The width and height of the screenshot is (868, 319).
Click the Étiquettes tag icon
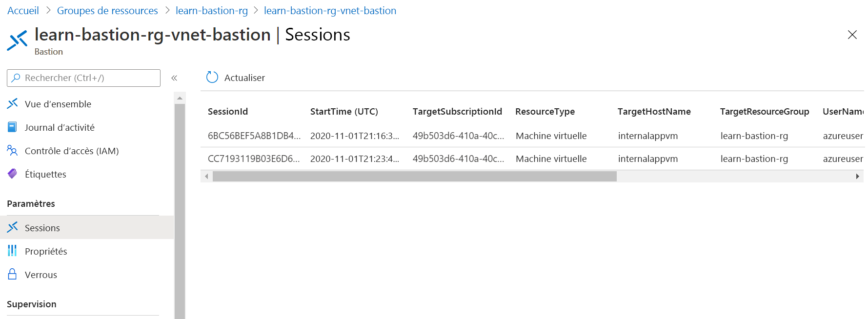click(12, 174)
